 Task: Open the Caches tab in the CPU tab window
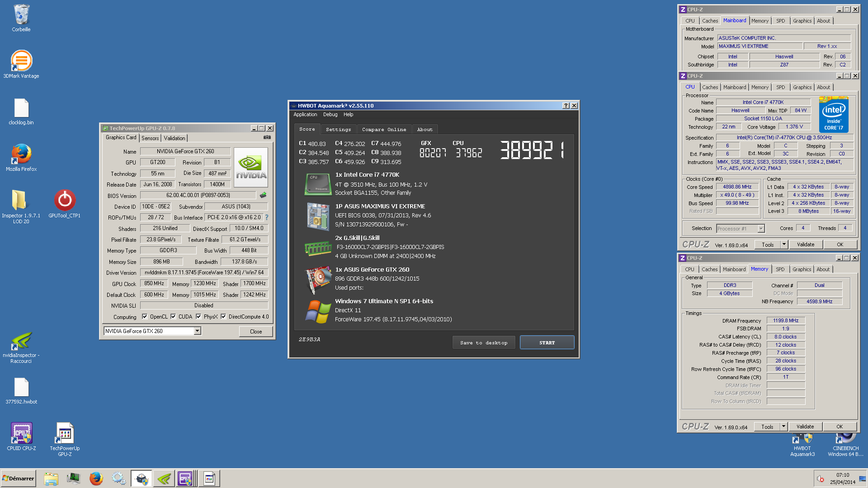(710, 87)
